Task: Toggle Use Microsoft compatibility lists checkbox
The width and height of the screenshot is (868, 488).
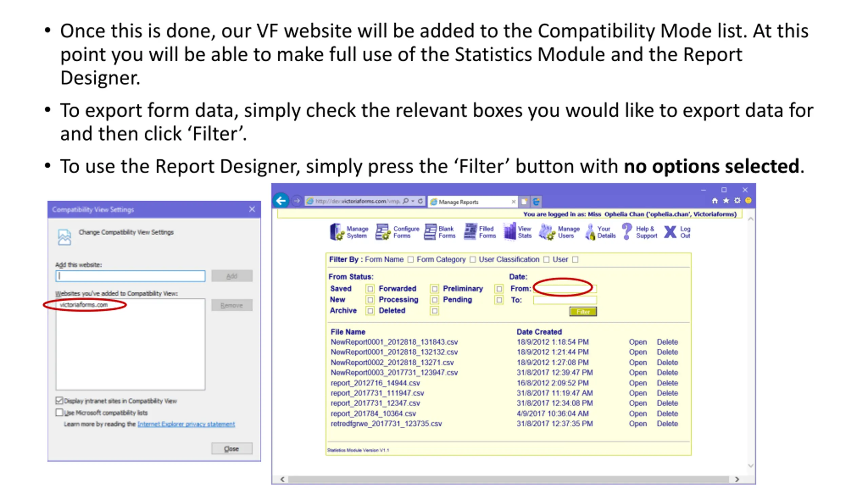Action: (x=59, y=412)
